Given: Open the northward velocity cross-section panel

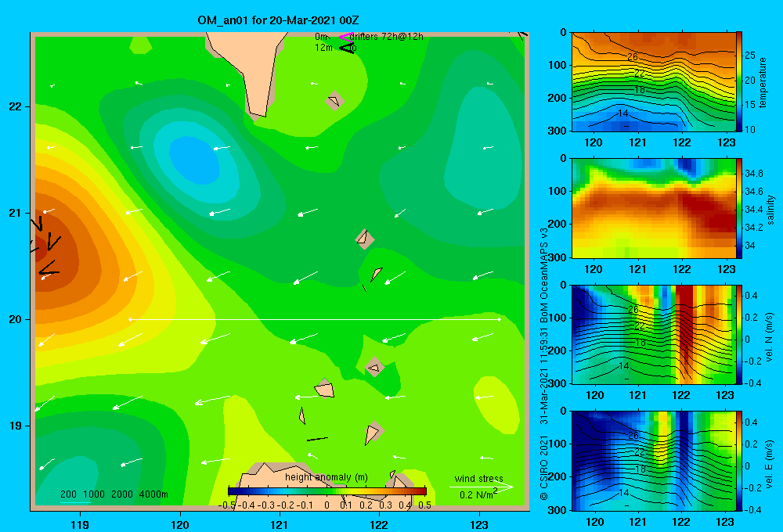Looking at the screenshot, I should (654, 334).
